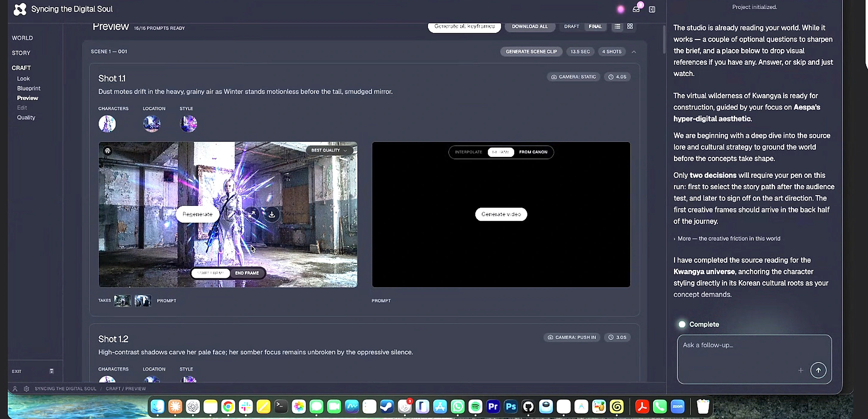Click CAMERA: PUSH IN chip on Shot 1.2
This screenshot has height=419, width=868.
572,337
